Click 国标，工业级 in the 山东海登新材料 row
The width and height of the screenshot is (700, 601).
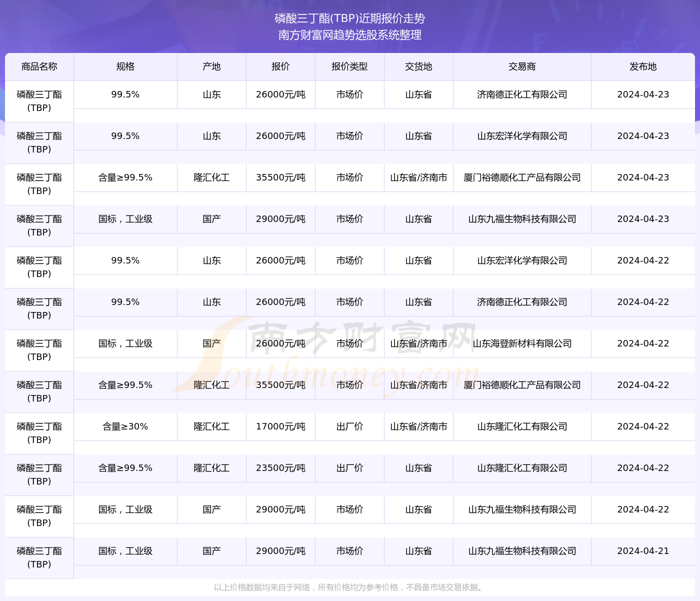[125, 343]
